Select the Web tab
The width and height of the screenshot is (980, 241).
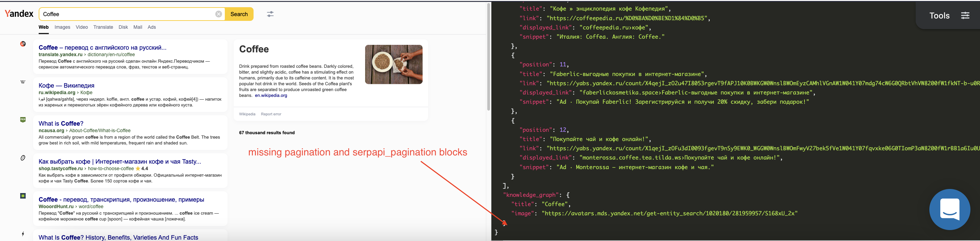44,27
